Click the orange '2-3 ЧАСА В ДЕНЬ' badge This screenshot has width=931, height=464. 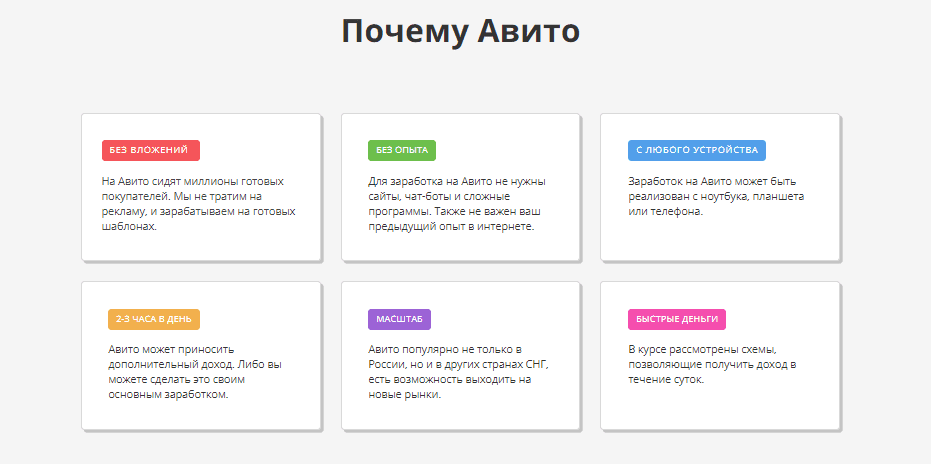point(154,319)
